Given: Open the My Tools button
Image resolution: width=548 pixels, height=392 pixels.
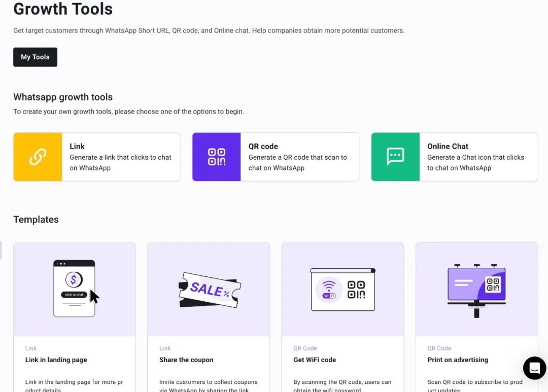Looking at the screenshot, I should 36,57.
